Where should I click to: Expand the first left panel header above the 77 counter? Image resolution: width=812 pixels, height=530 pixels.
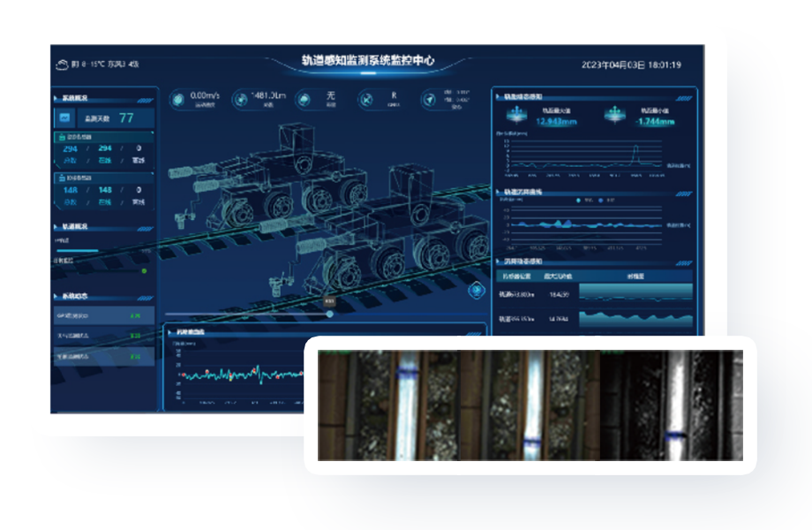(103, 98)
